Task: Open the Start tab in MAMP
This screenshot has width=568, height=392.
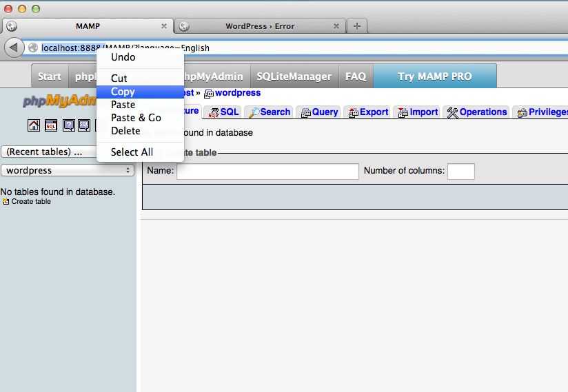Action: [x=50, y=76]
